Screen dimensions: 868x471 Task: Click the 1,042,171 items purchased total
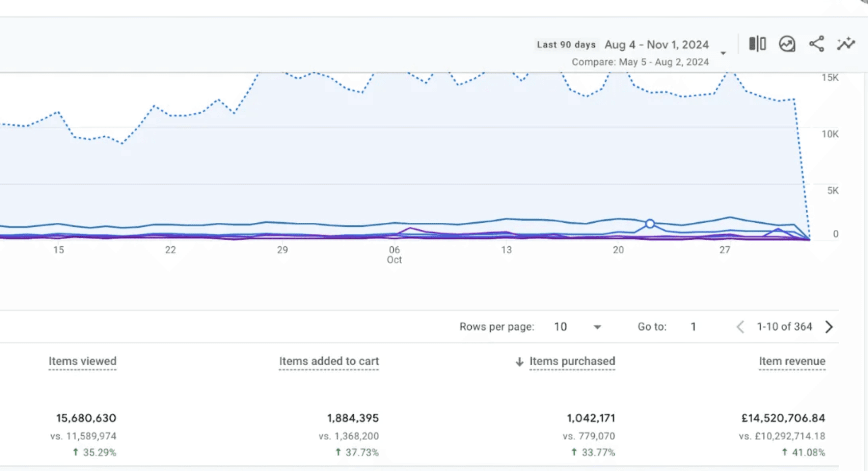point(591,418)
